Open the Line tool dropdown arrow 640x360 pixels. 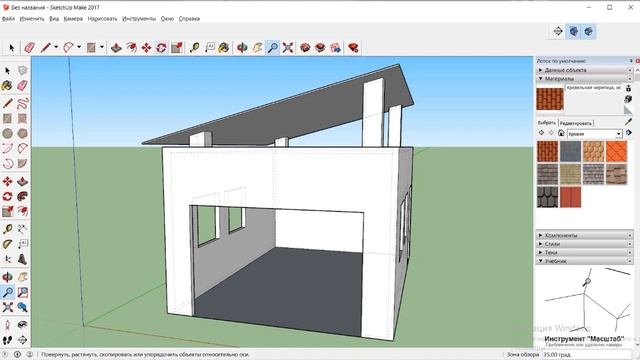click(x=56, y=47)
